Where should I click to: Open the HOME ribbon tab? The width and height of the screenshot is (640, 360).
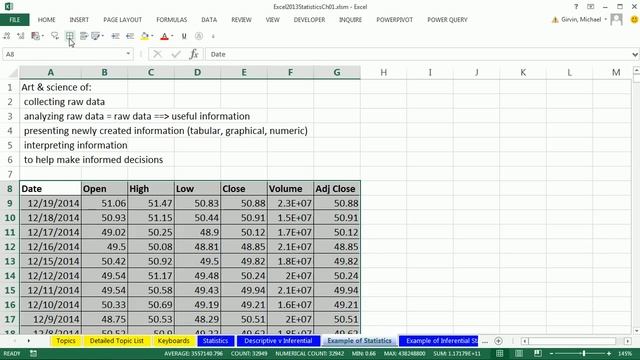[47, 20]
